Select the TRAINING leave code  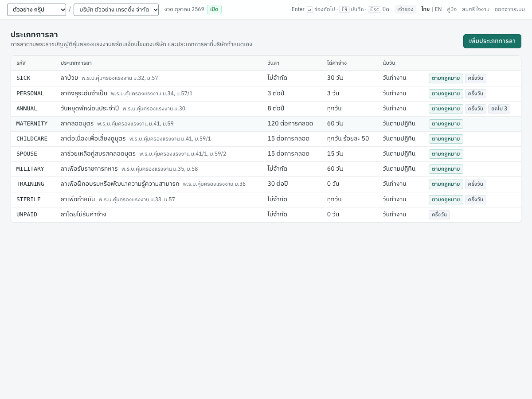point(30,184)
